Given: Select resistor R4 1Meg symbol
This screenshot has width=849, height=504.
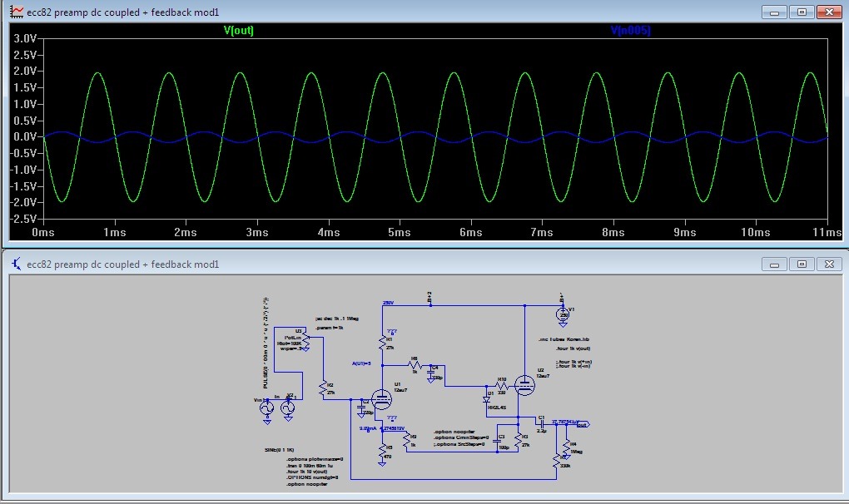Looking at the screenshot, I should [x=567, y=447].
